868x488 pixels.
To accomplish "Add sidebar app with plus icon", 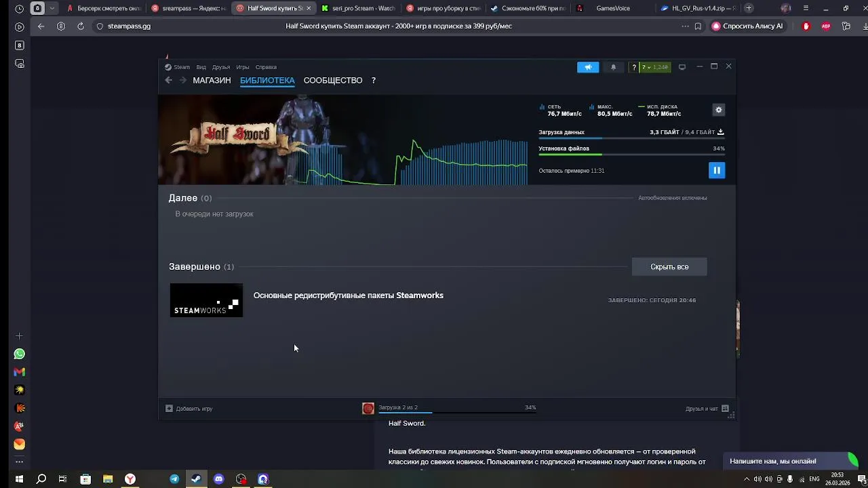I will pos(20,335).
